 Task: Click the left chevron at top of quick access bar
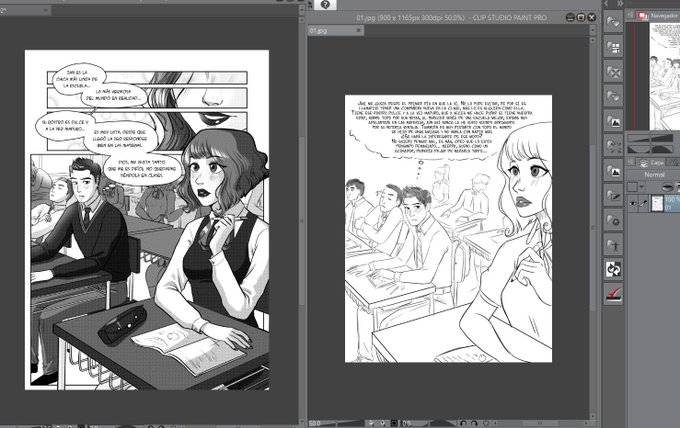coord(606,3)
